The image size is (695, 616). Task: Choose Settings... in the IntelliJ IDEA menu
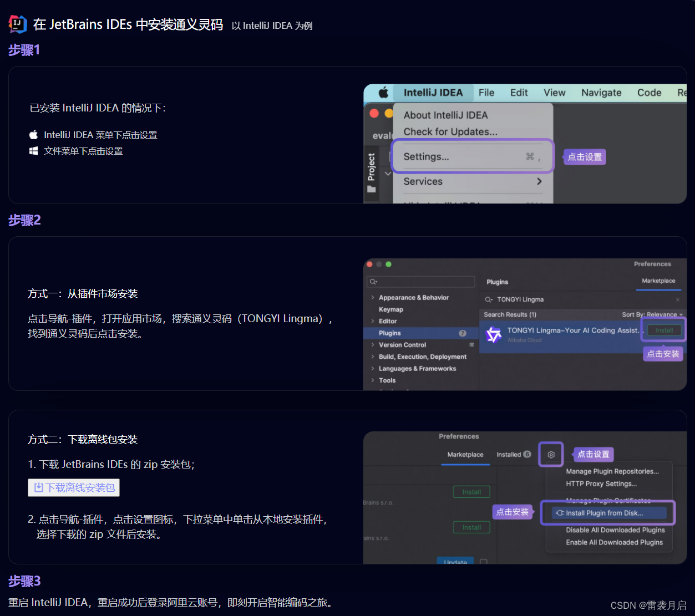coord(473,156)
